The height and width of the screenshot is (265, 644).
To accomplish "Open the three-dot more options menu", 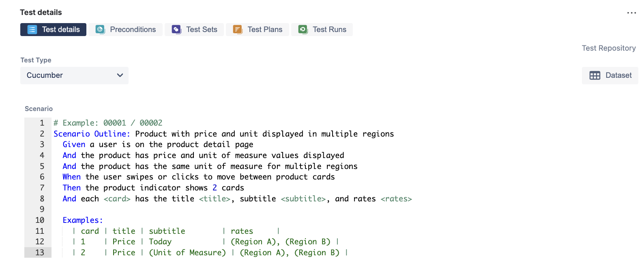I will click(631, 13).
